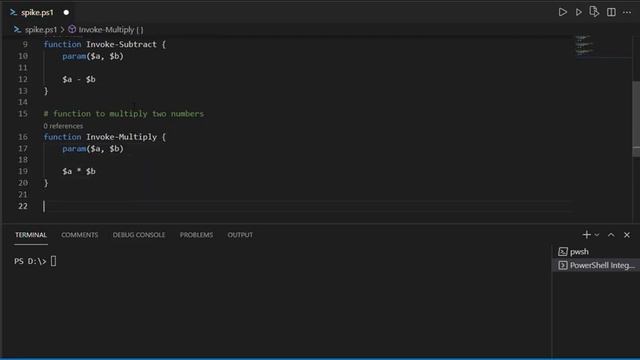Click the '$a - $b' expression on line 12
This screenshot has width=640, height=360.
(79, 80)
